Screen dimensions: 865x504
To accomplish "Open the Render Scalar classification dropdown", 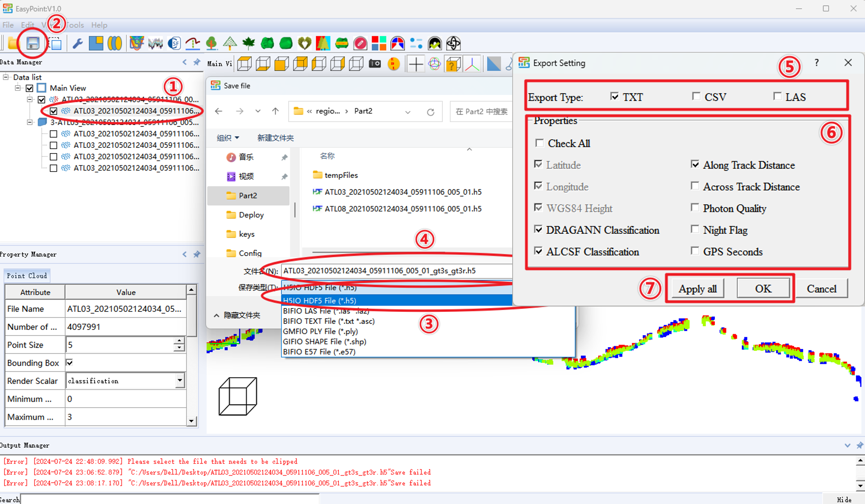I will coord(179,380).
